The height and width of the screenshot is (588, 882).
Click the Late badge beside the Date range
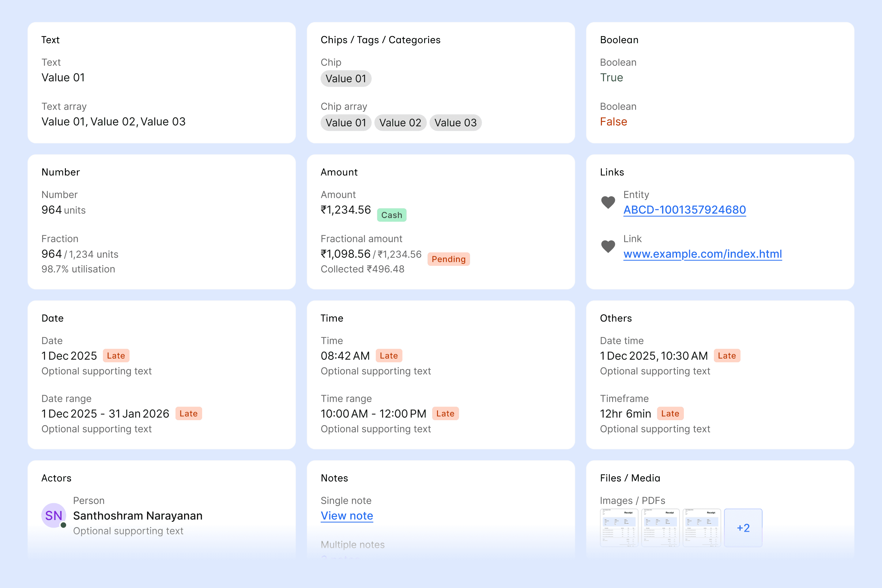tap(188, 414)
